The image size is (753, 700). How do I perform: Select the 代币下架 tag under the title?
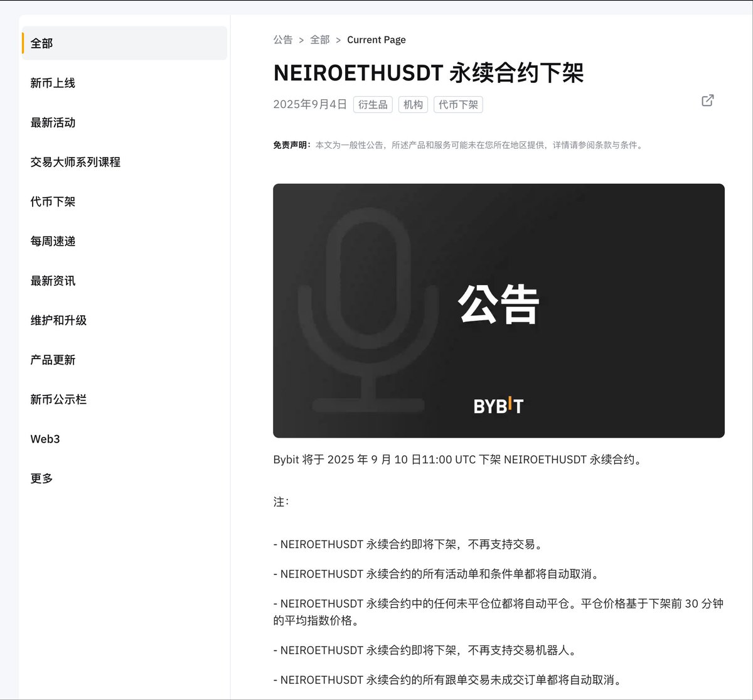458,105
